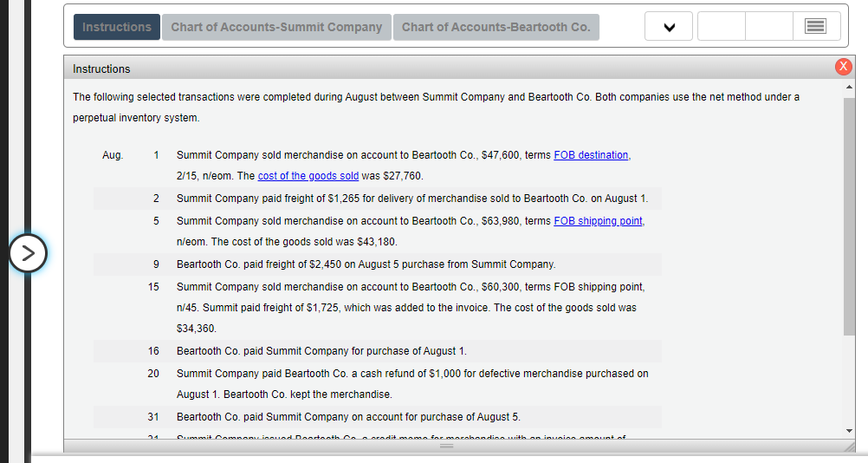Click the Instructions panel vertical scrollbar thumb

coord(849,217)
